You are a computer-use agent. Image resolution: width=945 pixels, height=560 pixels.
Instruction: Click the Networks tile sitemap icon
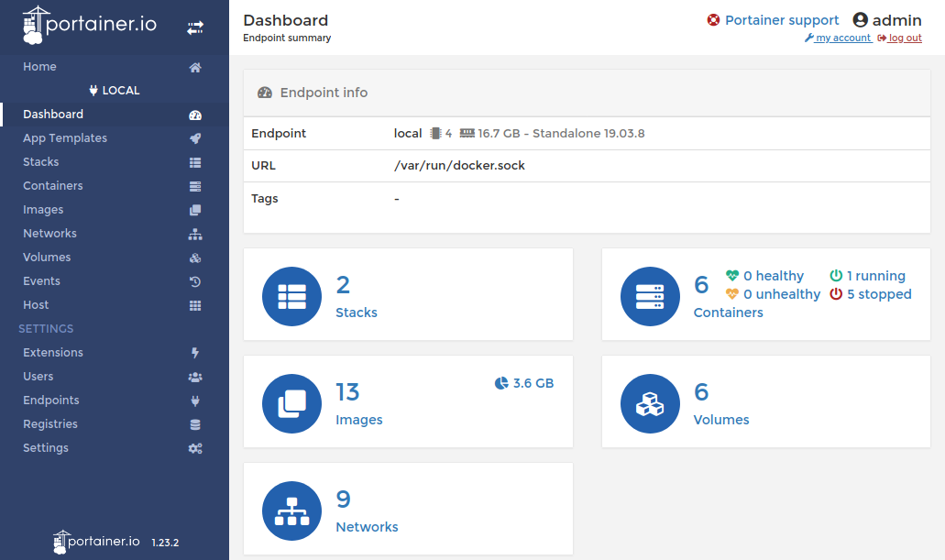[291, 511]
